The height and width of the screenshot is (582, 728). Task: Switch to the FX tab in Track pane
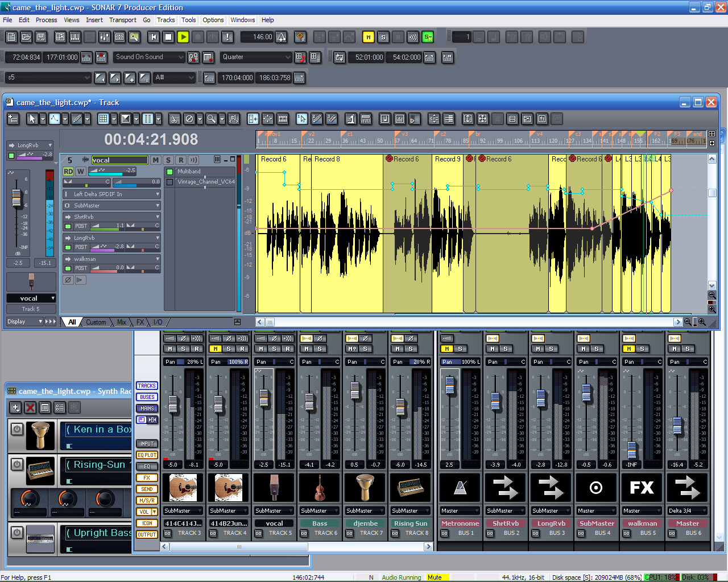coord(140,322)
